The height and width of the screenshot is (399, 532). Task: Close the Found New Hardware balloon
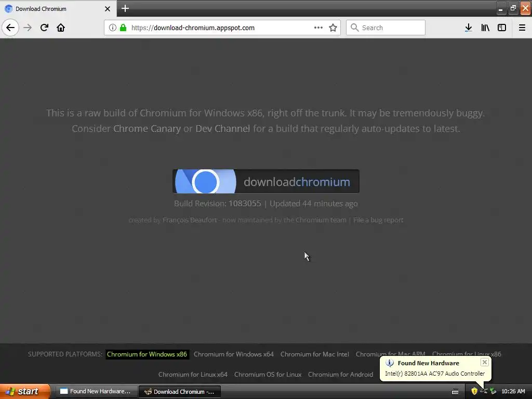(x=485, y=362)
